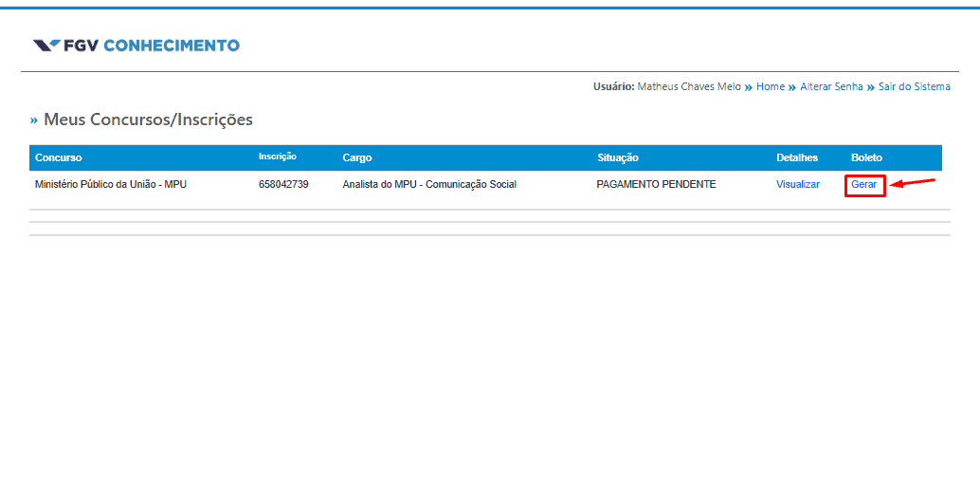The width and height of the screenshot is (980, 479).
Task: Select the Concurso column header
Action: click(x=58, y=157)
